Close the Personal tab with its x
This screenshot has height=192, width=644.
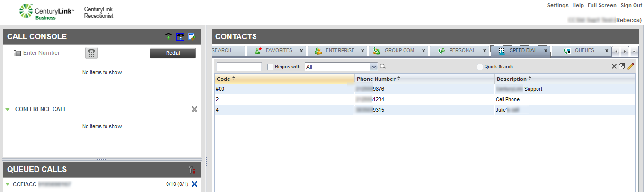click(485, 51)
